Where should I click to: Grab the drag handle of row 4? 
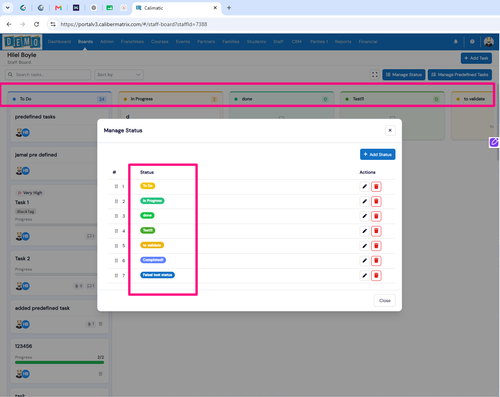click(116, 231)
